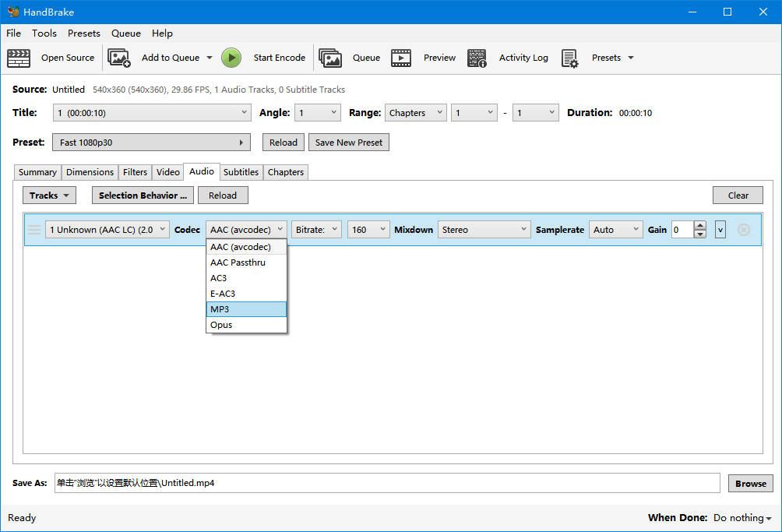
Task: Switch to the Chapters tab
Action: (x=286, y=172)
